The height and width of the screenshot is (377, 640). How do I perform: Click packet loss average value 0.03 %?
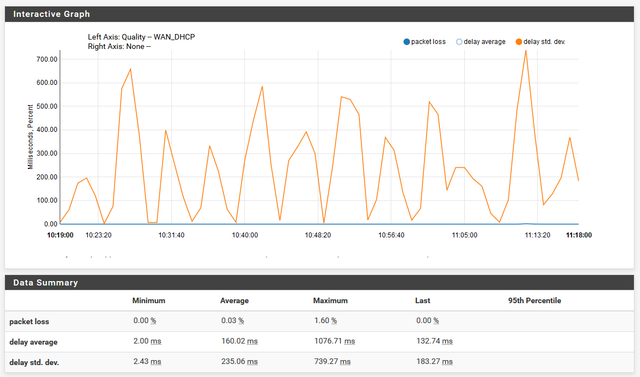click(x=232, y=321)
